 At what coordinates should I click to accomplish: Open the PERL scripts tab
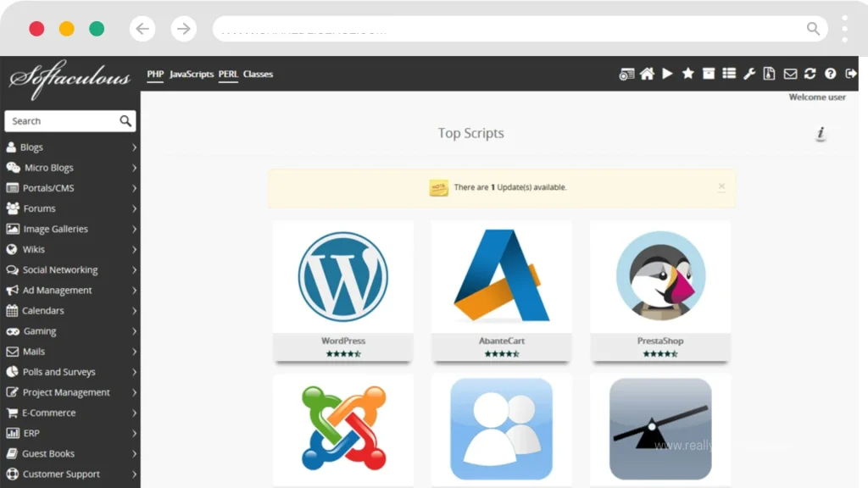coord(228,75)
